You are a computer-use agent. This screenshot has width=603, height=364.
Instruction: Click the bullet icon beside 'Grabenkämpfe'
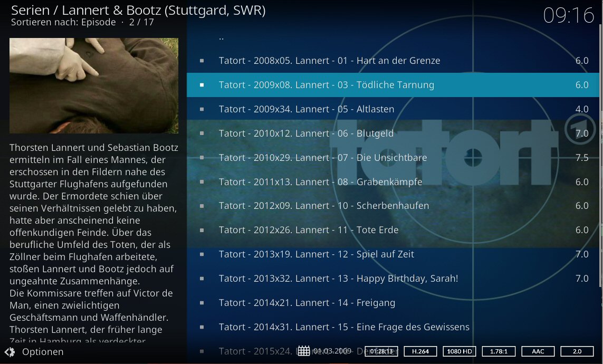point(202,181)
